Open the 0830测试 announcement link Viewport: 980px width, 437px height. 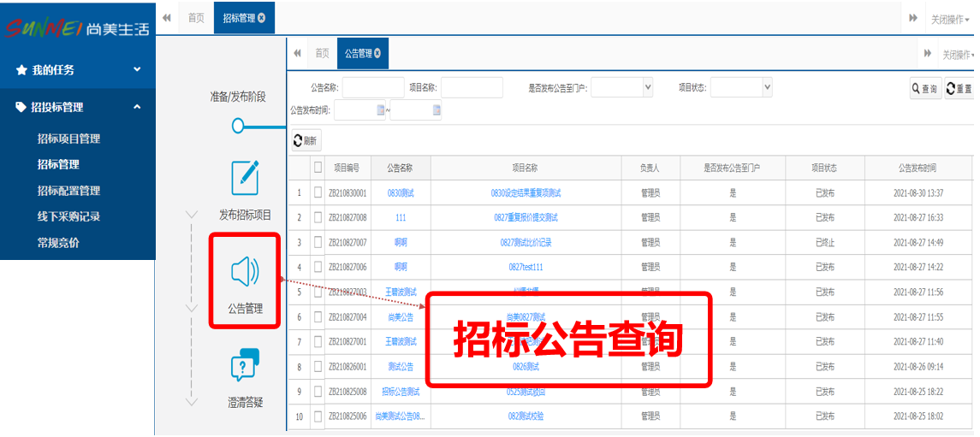tap(401, 193)
